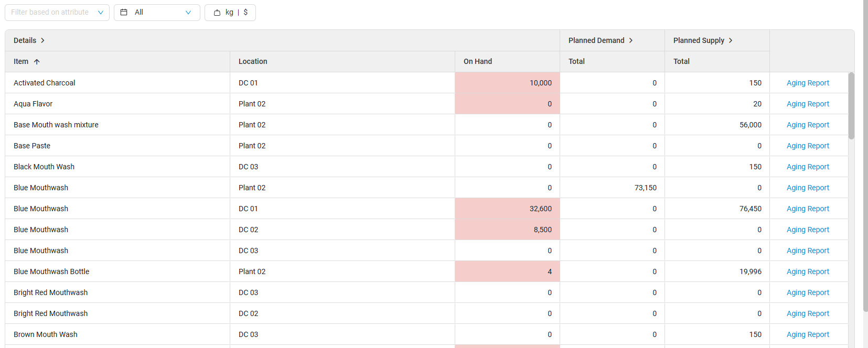Viewport: 868px width, 348px height.
Task: Expand the Details column group chevron
Action: [x=42, y=40]
